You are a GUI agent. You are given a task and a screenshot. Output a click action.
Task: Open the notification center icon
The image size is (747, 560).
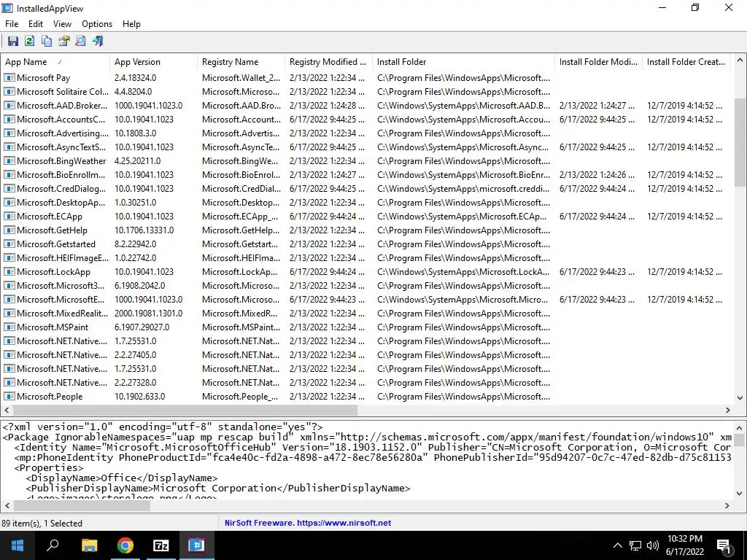[724, 546]
